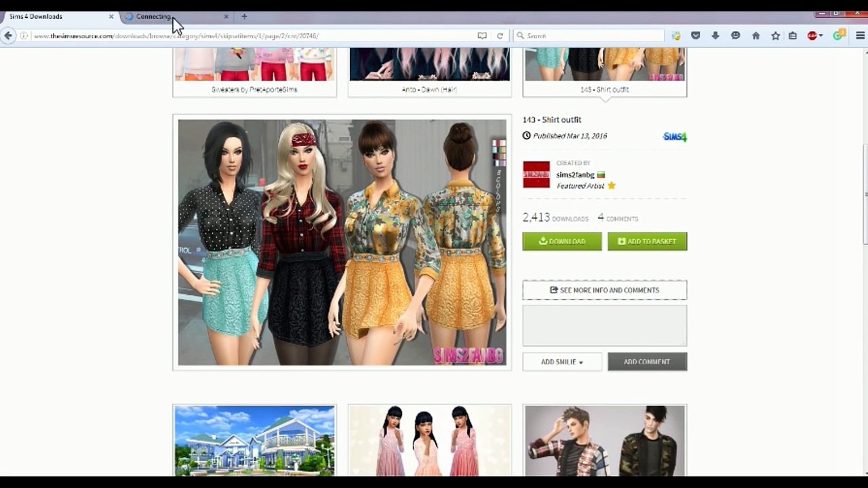Open the red Adblock extension dropdown

coord(814,36)
